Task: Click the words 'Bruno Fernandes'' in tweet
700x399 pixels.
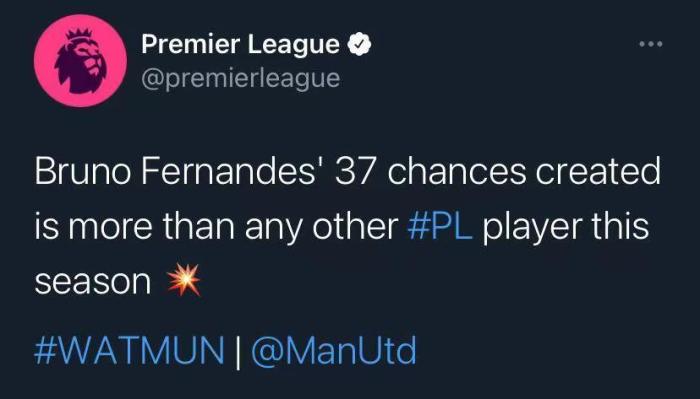Action: (x=182, y=171)
